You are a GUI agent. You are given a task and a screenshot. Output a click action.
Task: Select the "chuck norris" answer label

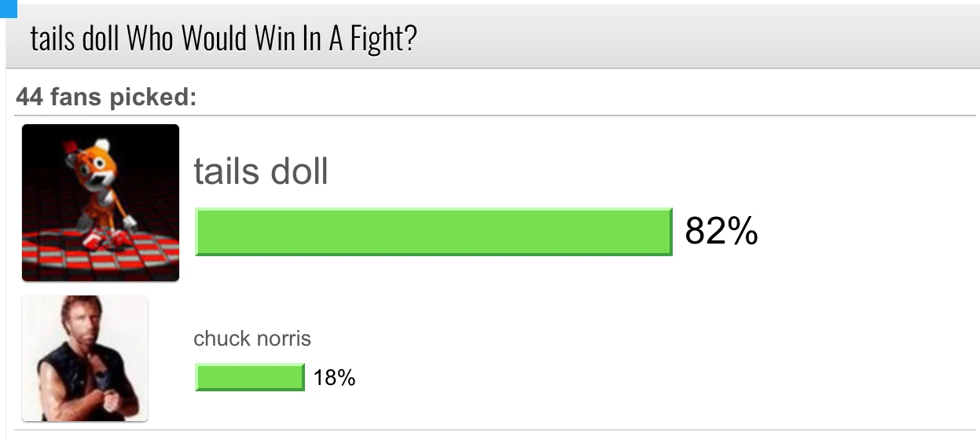252,339
